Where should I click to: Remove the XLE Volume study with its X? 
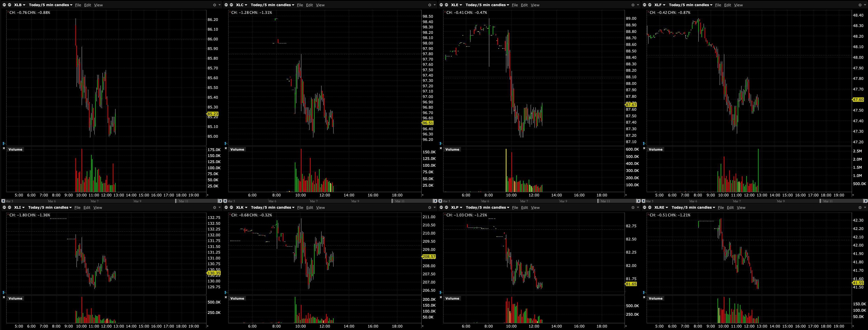point(441,148)
